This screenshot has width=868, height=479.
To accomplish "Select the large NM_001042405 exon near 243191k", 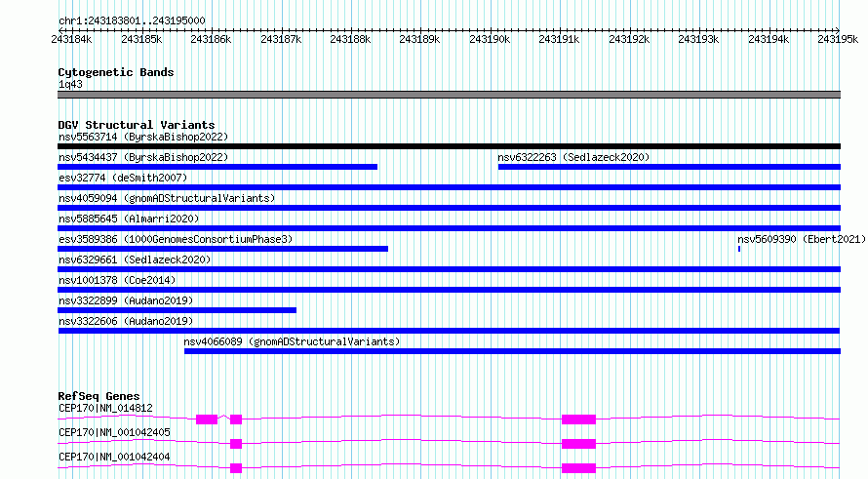I will 578,444.
